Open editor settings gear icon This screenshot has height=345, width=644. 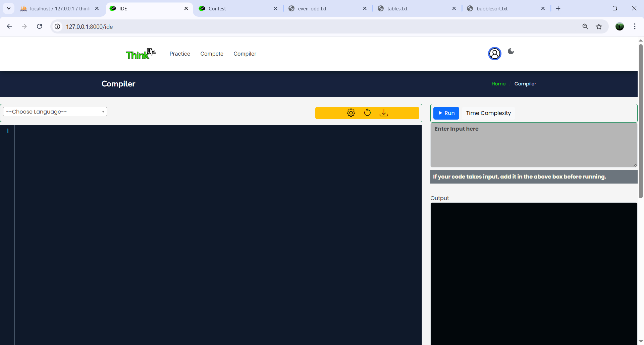coord(351,113)
